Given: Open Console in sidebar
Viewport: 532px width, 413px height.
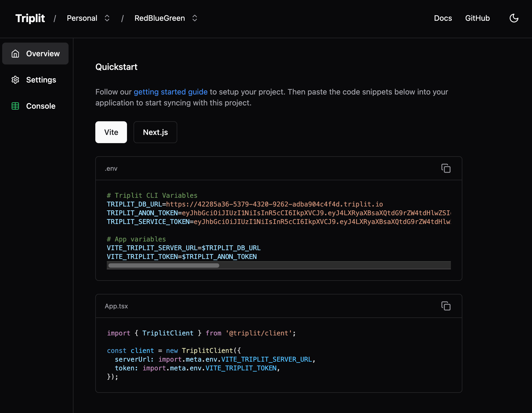Looking at the screenshot, I should click(36, 106).
